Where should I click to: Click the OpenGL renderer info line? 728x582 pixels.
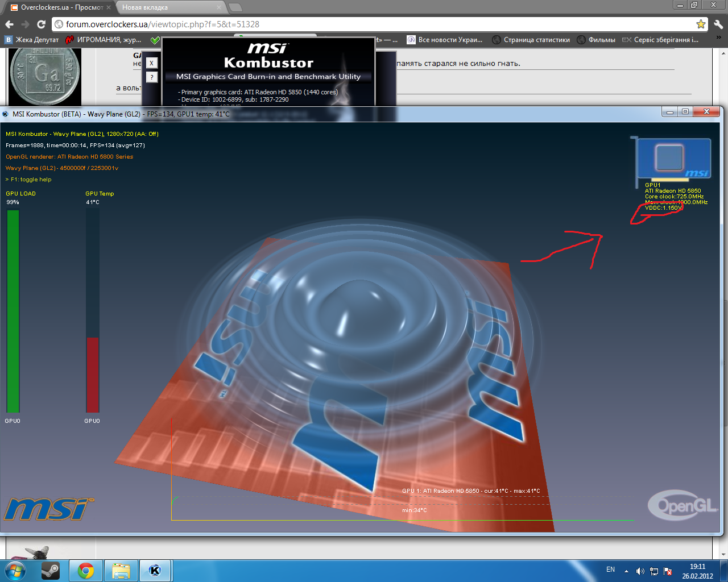tap(69, 157)
